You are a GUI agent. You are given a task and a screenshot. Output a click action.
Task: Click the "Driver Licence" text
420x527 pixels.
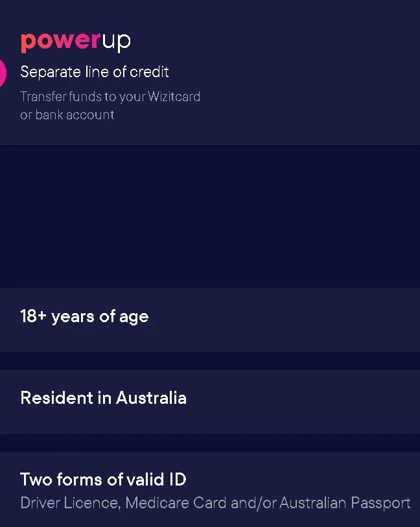69,502
